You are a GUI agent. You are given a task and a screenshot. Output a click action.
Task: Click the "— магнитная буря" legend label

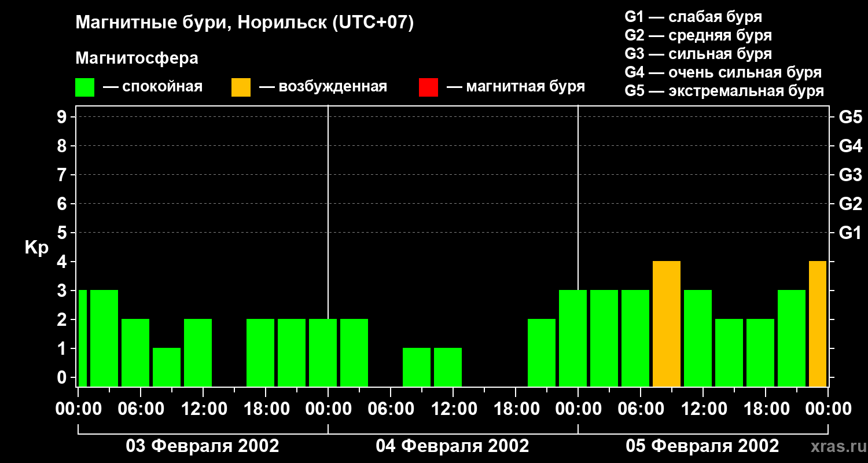tap(516, 87)
